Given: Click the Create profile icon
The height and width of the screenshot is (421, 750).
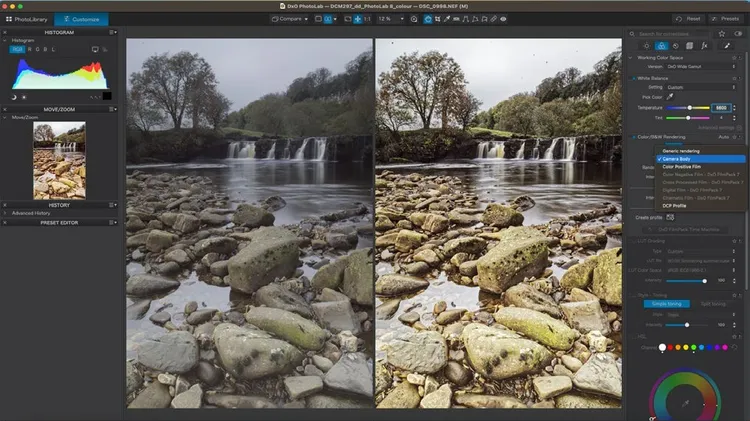Looking at the screenshot, I should [x=670, y=218].
